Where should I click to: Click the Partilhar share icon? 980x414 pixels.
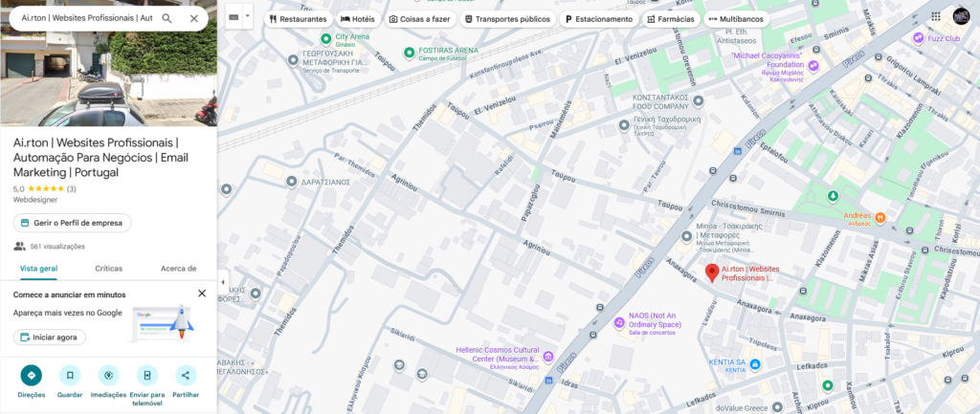point(186,376)
